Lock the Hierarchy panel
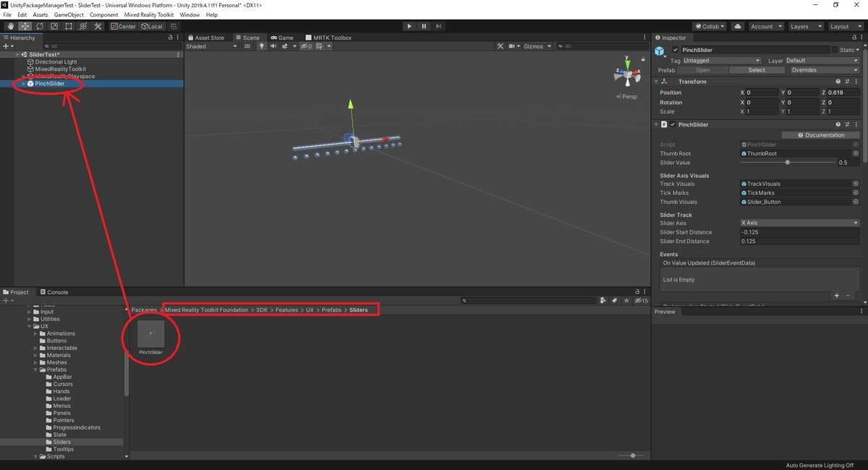The height and width of the screenshot is (470, 868). 171,38
